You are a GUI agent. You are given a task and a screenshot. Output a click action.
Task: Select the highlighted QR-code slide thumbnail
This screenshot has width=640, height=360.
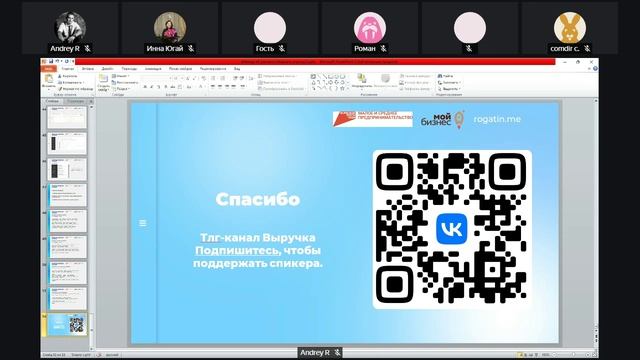(67, 324)
